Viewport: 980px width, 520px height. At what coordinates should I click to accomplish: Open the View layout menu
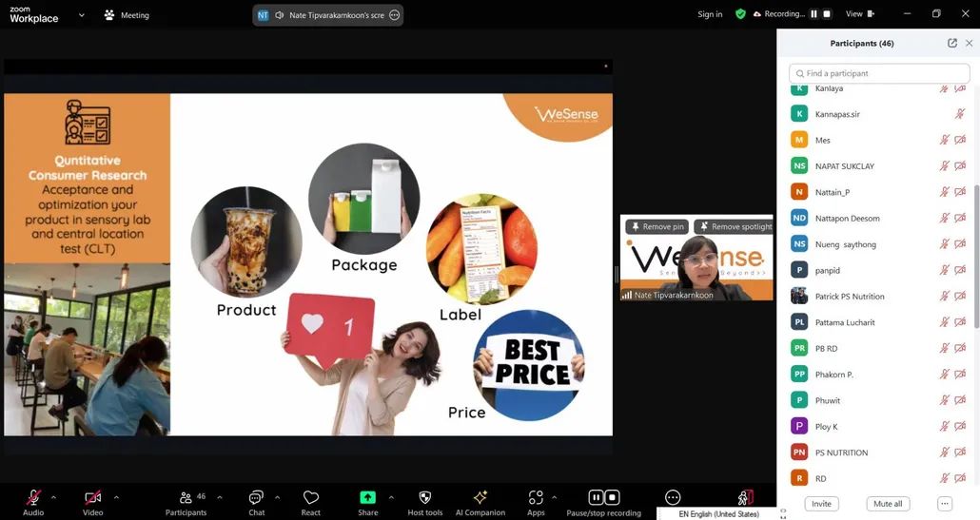click(x=860, y=13)
